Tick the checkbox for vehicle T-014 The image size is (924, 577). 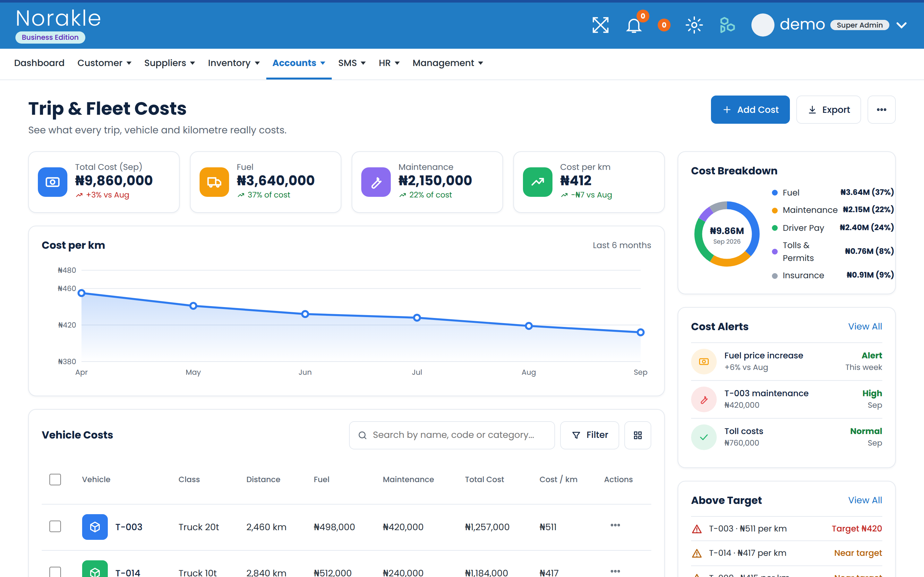click(55, 572)
